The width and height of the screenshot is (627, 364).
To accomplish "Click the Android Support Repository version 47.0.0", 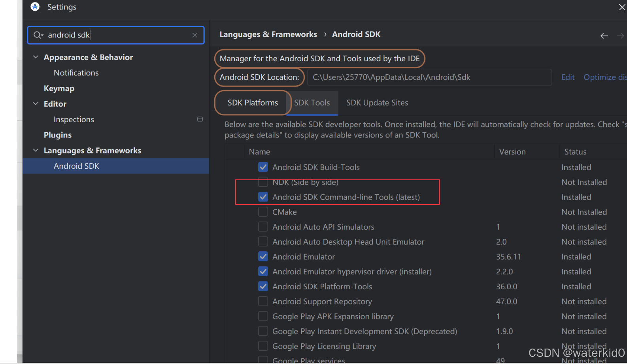I will [x=506, y=302].
